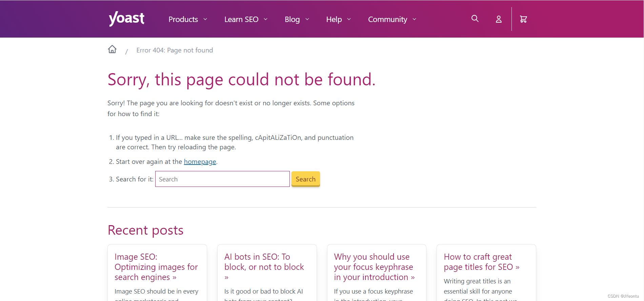This screenshot has width=644, height=301.
Task: Expand the Community menu chevron
Action: 415,19
